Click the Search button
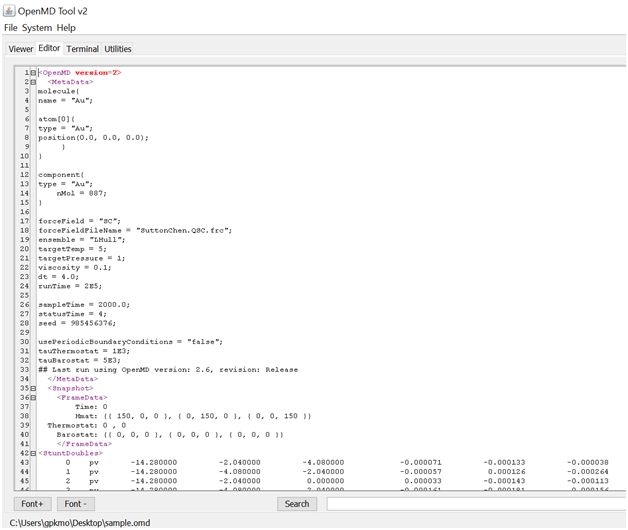The height and width of the screenshot is (530, 628). (297, 504)
